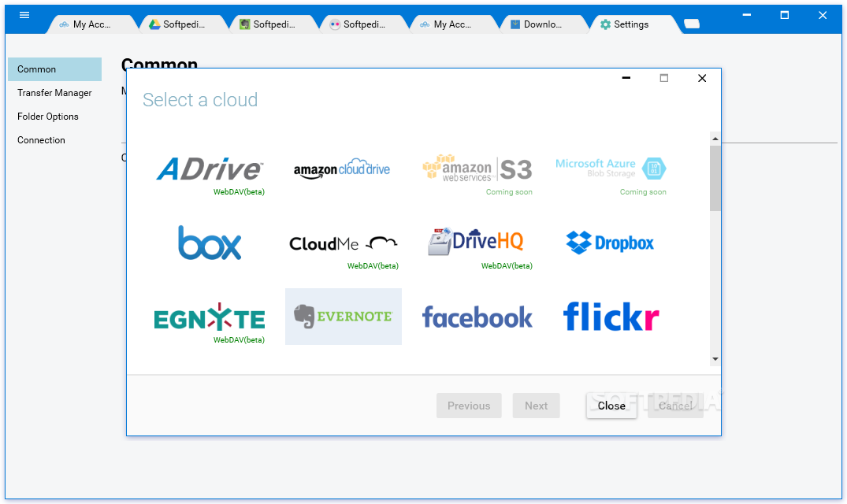Pick the DriveHQ cloud logo
This screenshot has width=847, height=504.
pos(476,241)
